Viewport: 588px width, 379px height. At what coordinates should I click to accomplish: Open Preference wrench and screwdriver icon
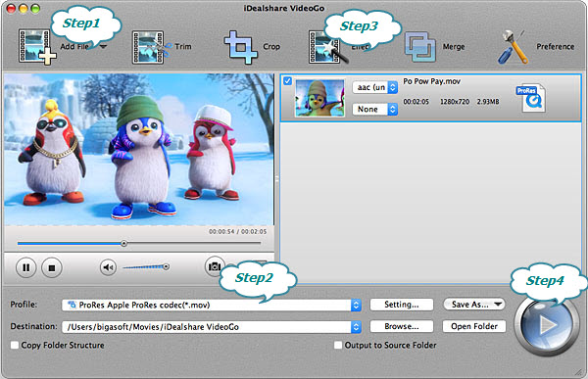(x=512, y=47)
